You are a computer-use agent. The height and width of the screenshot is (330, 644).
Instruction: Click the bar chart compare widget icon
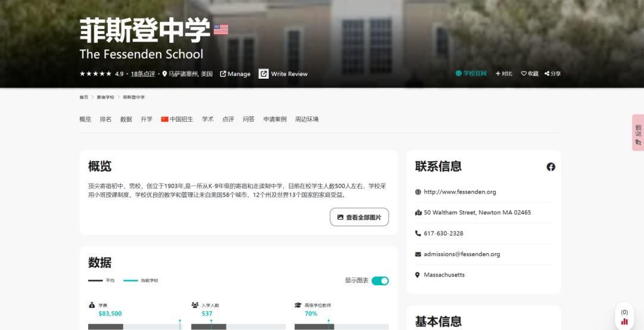click(624, 322)
